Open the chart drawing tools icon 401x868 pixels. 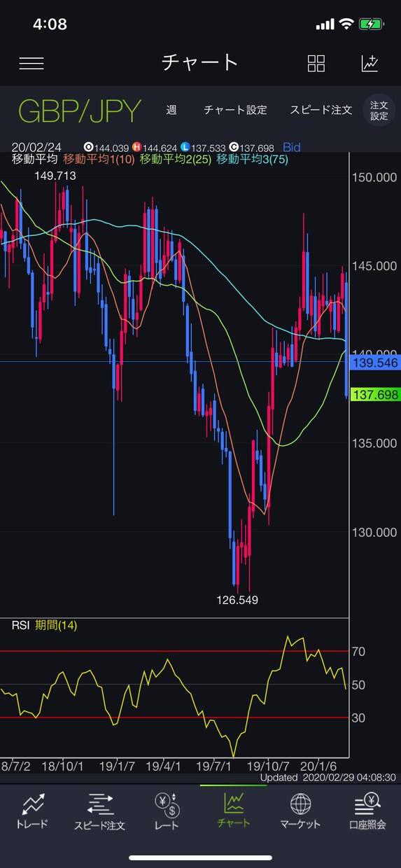click(370, 63)
